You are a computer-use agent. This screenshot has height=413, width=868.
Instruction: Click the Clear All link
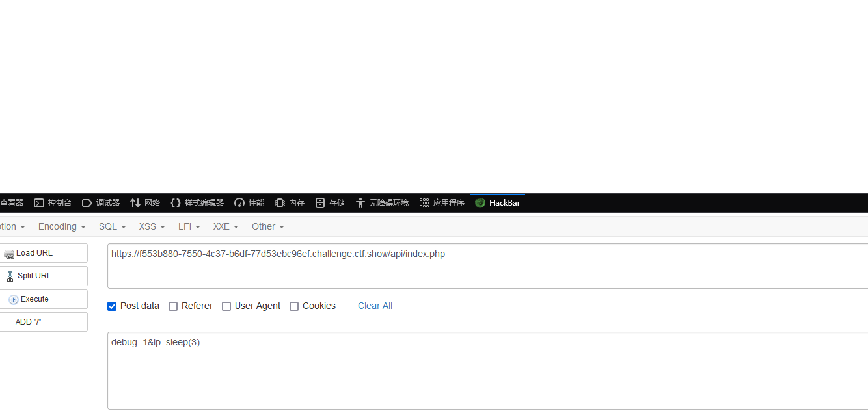click(375, 306)
